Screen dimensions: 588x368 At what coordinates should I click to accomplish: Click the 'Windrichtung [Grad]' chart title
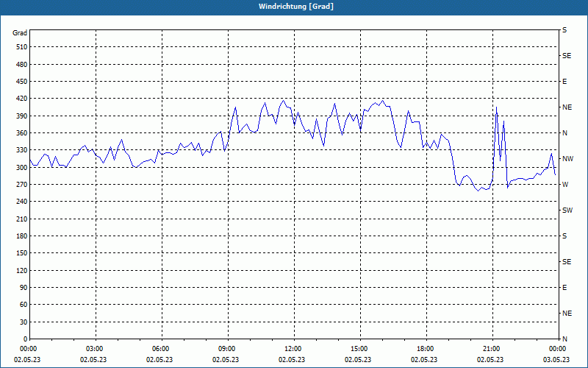pyautogui.click(x=296, y=7)
